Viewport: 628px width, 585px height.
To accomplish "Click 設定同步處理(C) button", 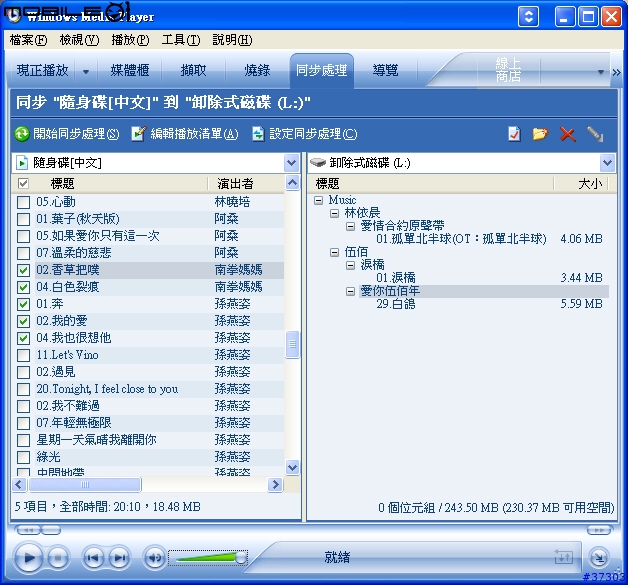I will [x=305, y=134].
